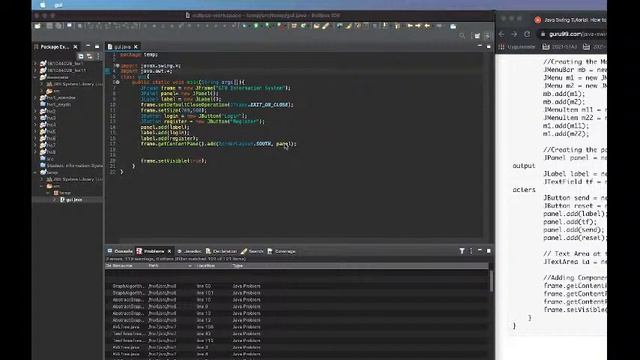Click the green Run toolbar icon

[x=256, y=26]
